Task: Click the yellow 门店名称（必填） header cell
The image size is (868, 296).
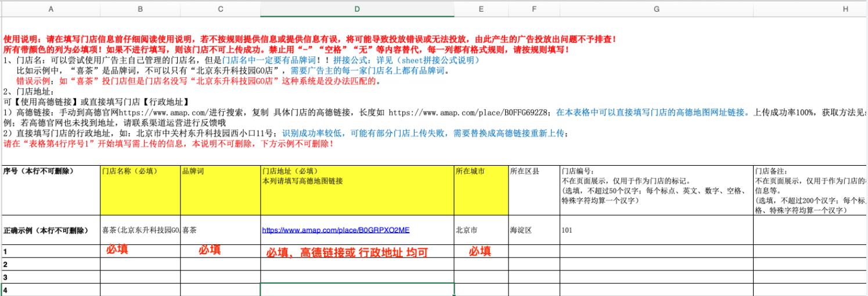Action: tap(140, 190)
